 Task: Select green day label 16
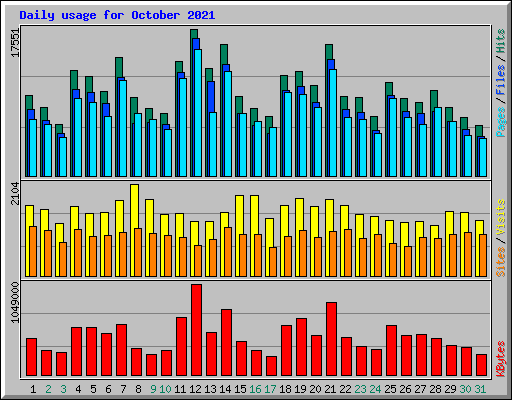[x=255, y=389]
